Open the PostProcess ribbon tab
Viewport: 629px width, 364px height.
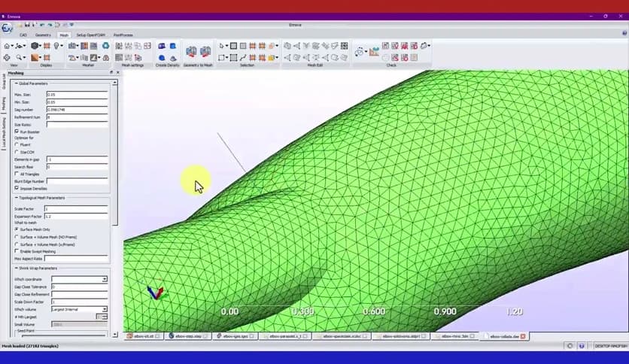pos(123,35)
